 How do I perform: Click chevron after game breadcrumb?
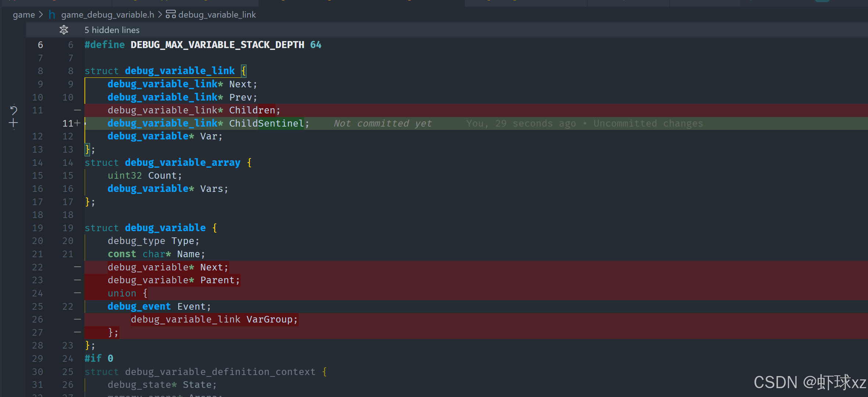click(41, 15)
